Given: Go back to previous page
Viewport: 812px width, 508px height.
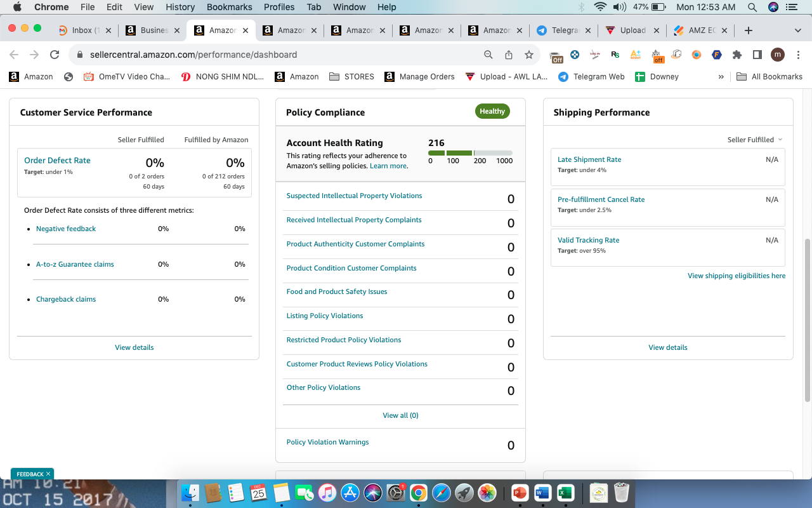Looking at the screenshot, I should pos(14,55).
